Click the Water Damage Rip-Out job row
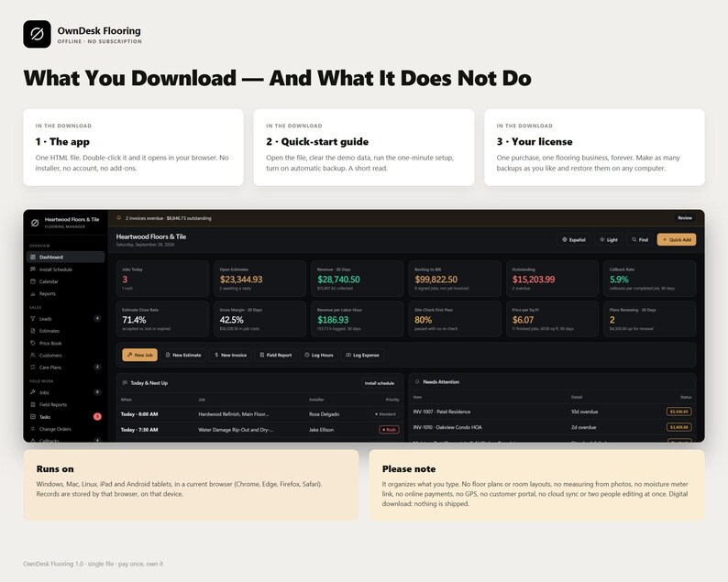Image resolution: width=728 pixels, height=582 pixels. [x=260, y=430]
